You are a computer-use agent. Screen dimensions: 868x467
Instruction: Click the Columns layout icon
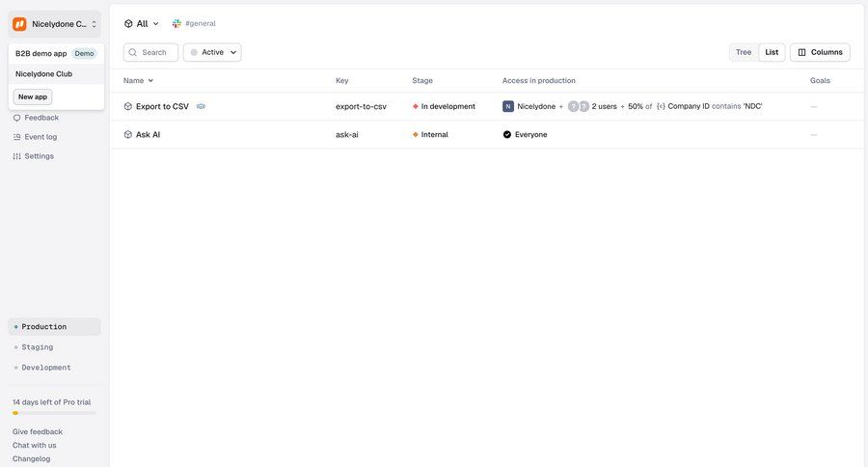click(x=801, y=52)
